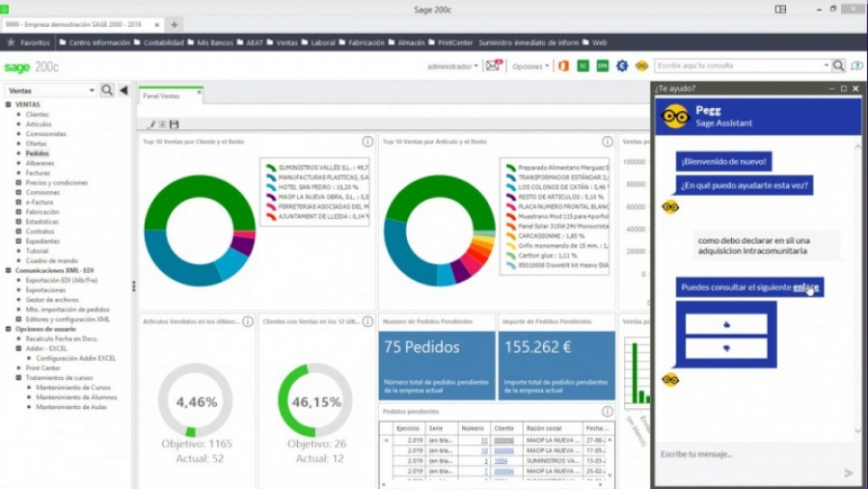Click the panel configuration icon next to pencil
Screen dimensions: 868x489
(162, 124)
